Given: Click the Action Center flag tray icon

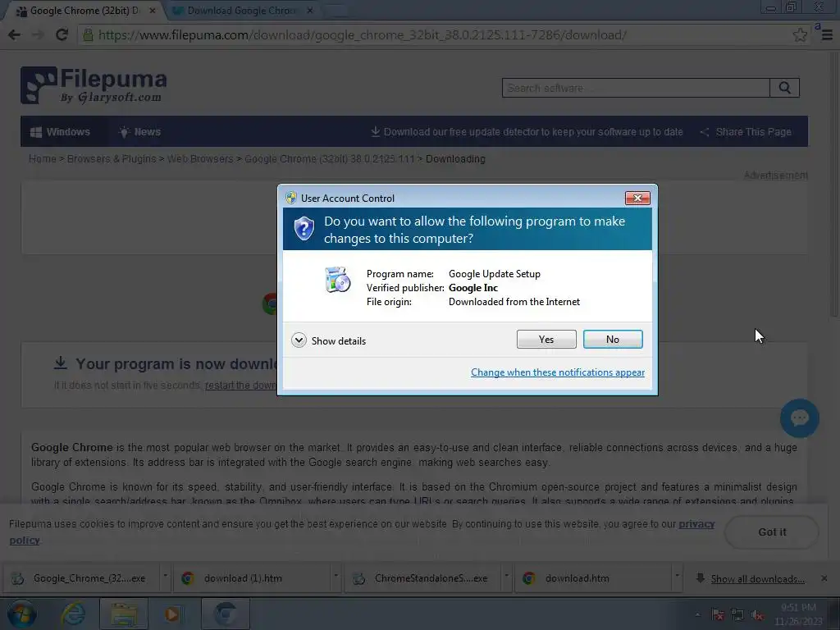Looking at the screenshot, I should click(x=718, y=614).
